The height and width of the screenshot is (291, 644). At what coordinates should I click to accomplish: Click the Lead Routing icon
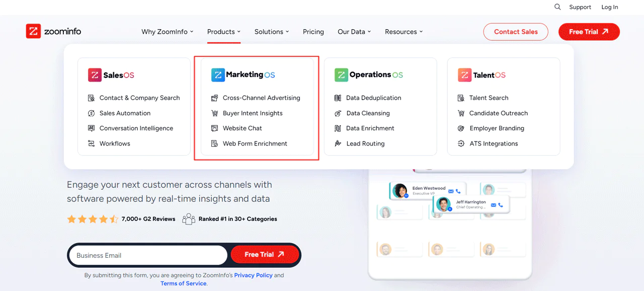point(338,143)
